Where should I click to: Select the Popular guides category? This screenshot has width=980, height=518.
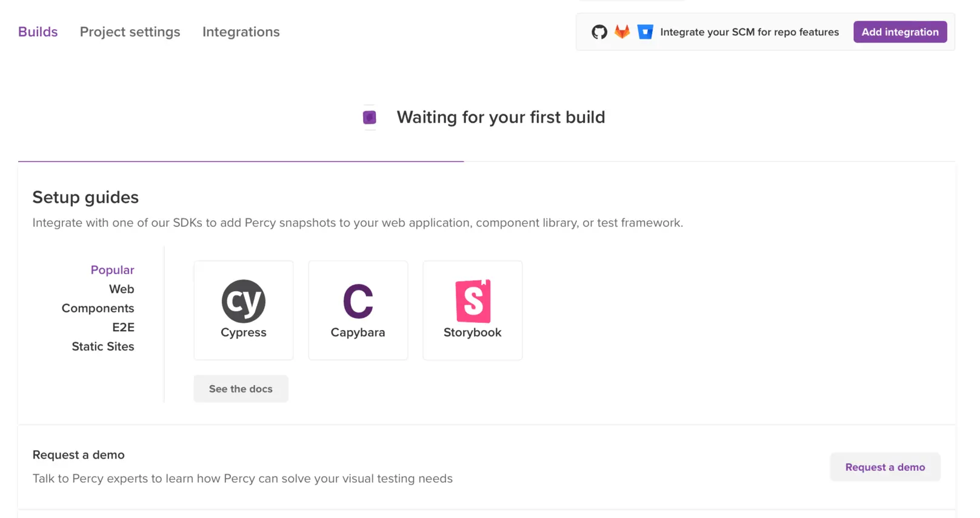(x=112, y=270)
